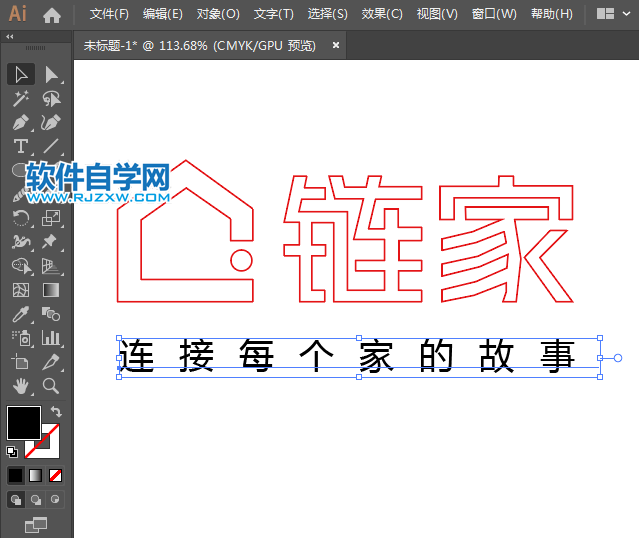Image resolution: width=639 pixels, height=538 pixels.
Task: Enable Draw Normal mode
Action: tap(16, 500)
